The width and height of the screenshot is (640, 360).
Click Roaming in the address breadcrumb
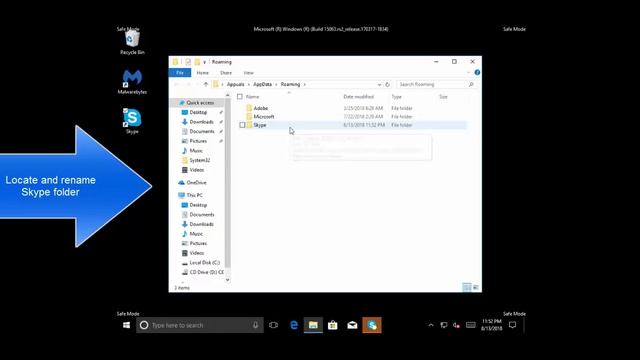[290, 84]
